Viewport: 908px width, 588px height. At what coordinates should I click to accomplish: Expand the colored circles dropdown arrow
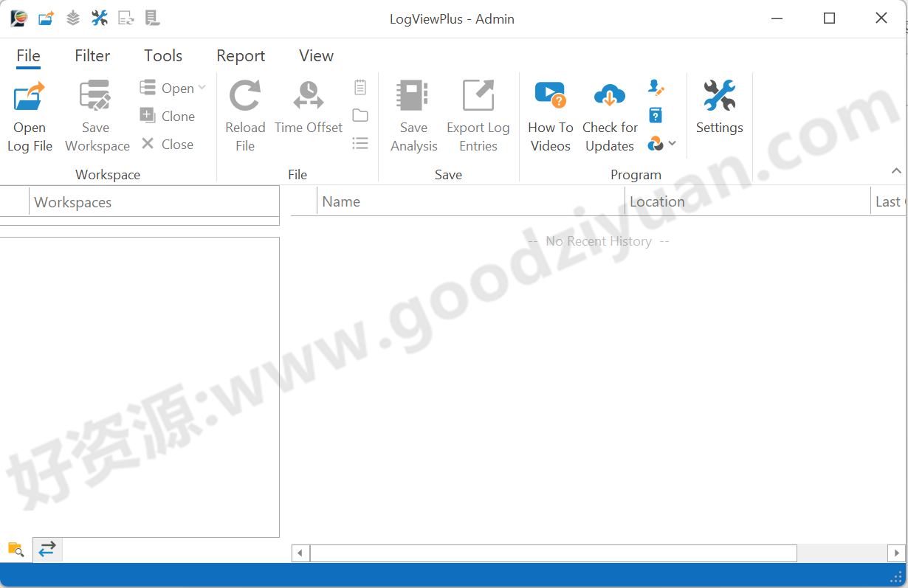pyautogui.click(x=672, y=143)
